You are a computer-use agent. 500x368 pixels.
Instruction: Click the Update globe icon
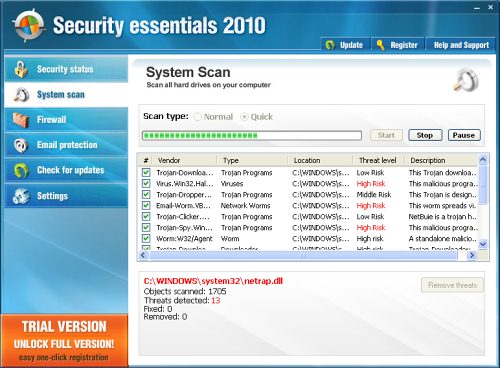tap(330, 45)
